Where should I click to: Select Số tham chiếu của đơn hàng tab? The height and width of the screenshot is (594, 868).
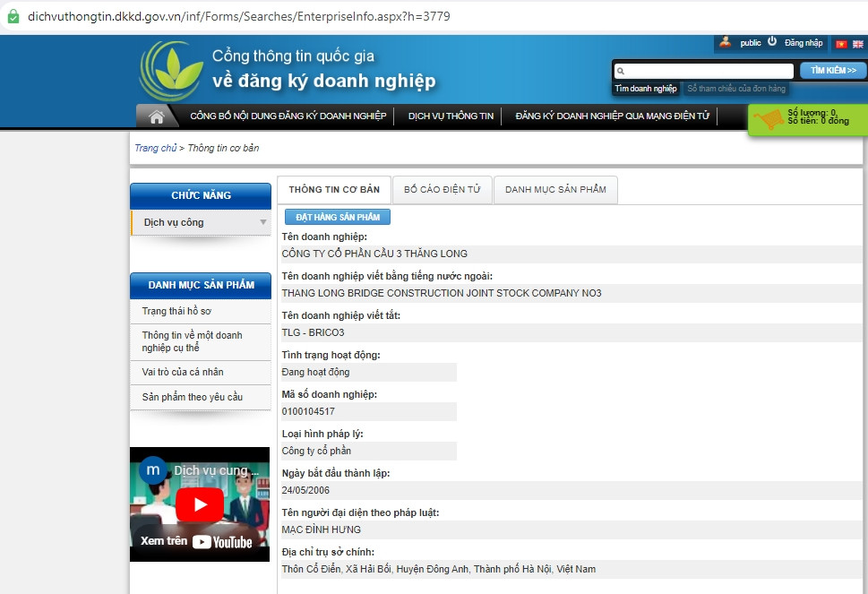[736, 89]
